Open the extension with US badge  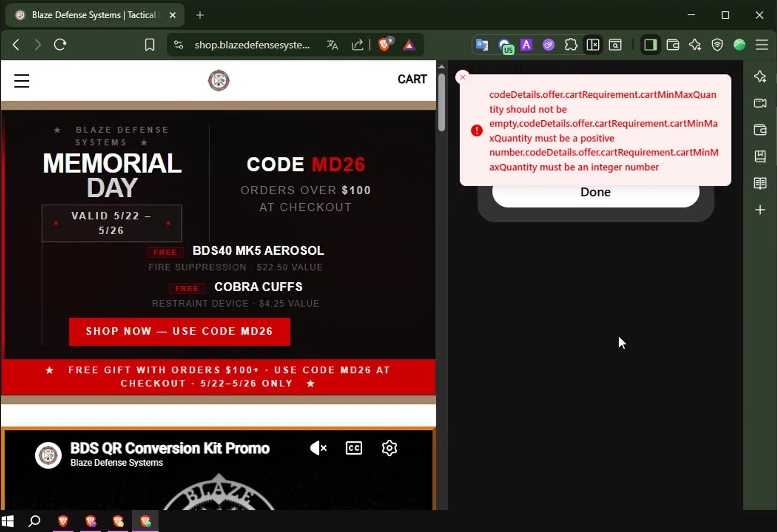click(x=505, y=46)
